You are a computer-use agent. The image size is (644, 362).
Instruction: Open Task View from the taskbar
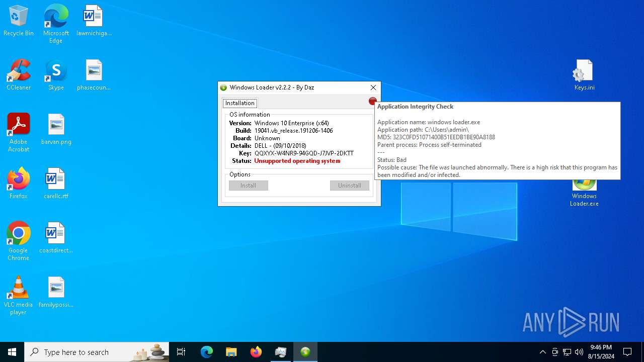(181, 352)
